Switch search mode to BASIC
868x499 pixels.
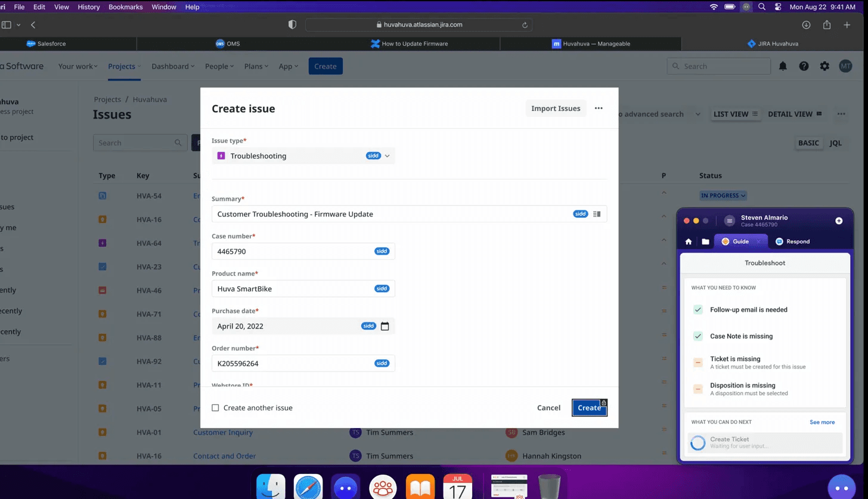pyautogui.click(x=808, y=143)
